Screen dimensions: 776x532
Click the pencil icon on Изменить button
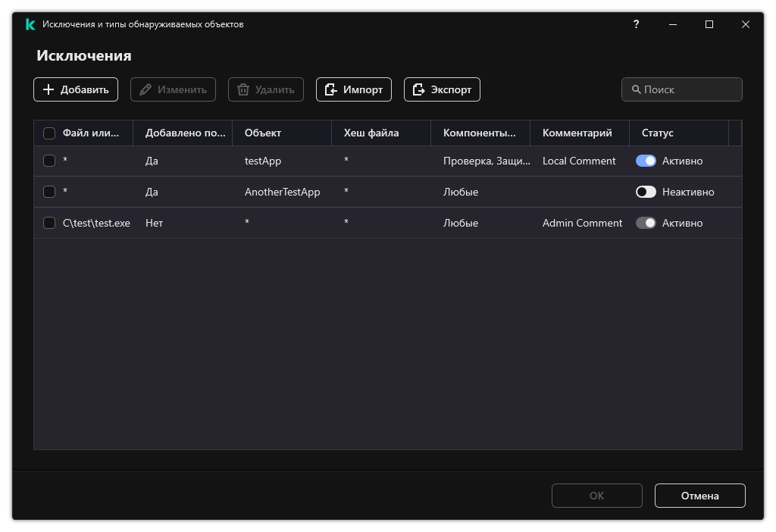[145, 89]
